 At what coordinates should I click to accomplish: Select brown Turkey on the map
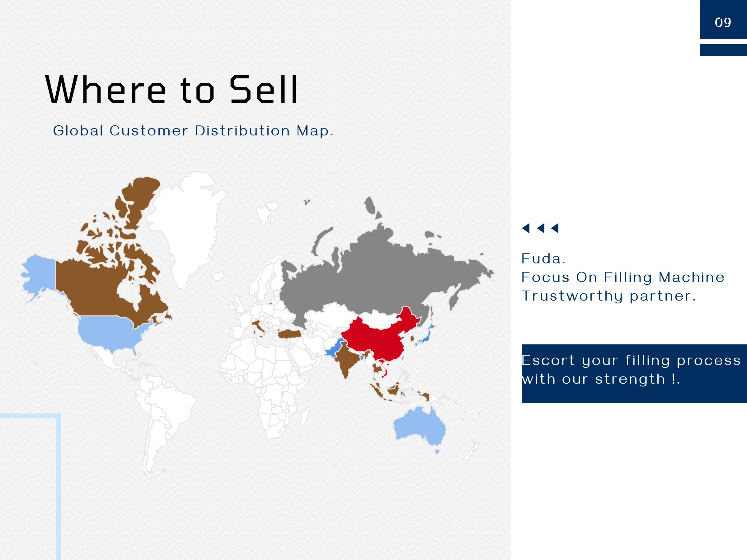(x=289, y=334)
